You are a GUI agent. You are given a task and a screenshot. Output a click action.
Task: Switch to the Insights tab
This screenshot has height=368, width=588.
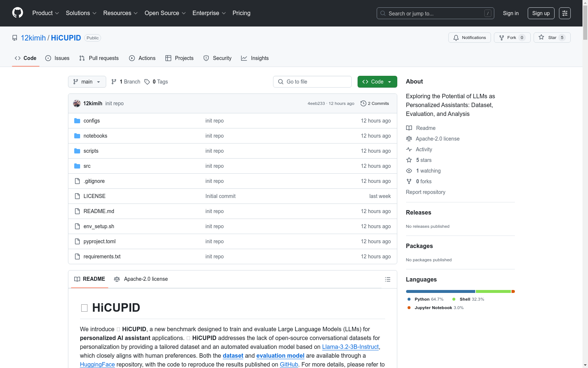(255, 58)
